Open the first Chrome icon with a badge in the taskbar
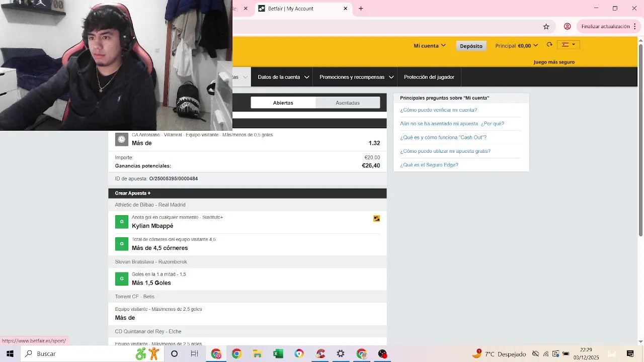 (x=216, y=354)
